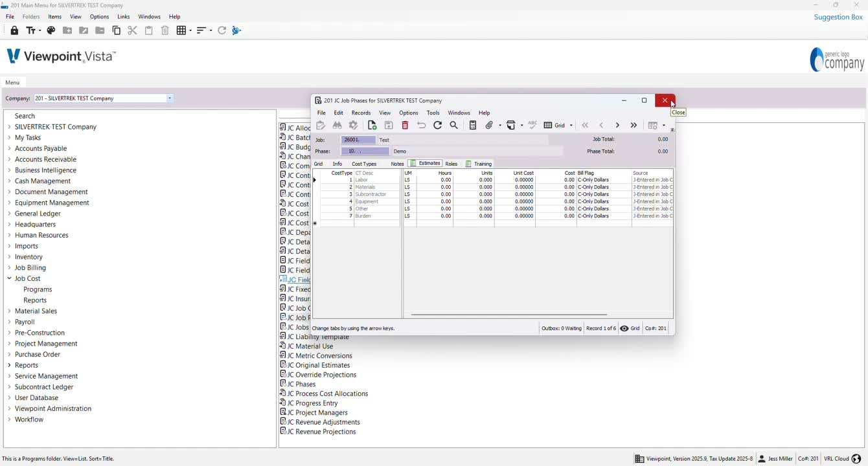Switch to the Cost Types tab

pyautogui.click(x=364, y=164)
